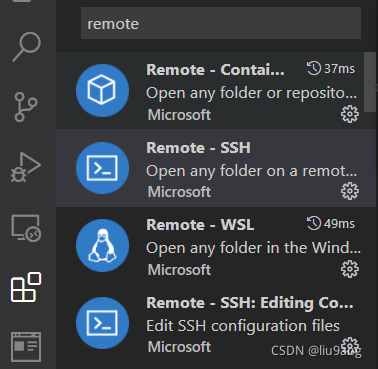The width and height of the screenshot is (378, 369).
Task: Select 'Remote - SSH: Editing Co...' title
Action: (x=250, y=303)
